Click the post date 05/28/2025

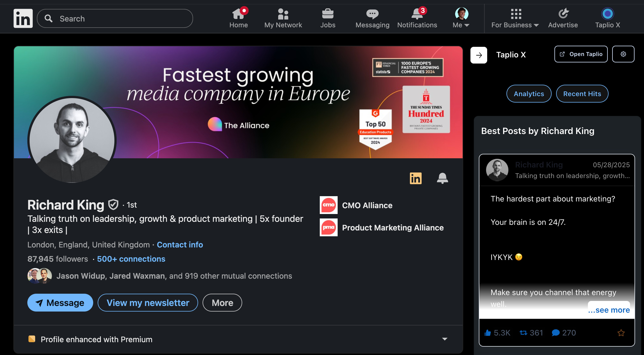[611, 165]
